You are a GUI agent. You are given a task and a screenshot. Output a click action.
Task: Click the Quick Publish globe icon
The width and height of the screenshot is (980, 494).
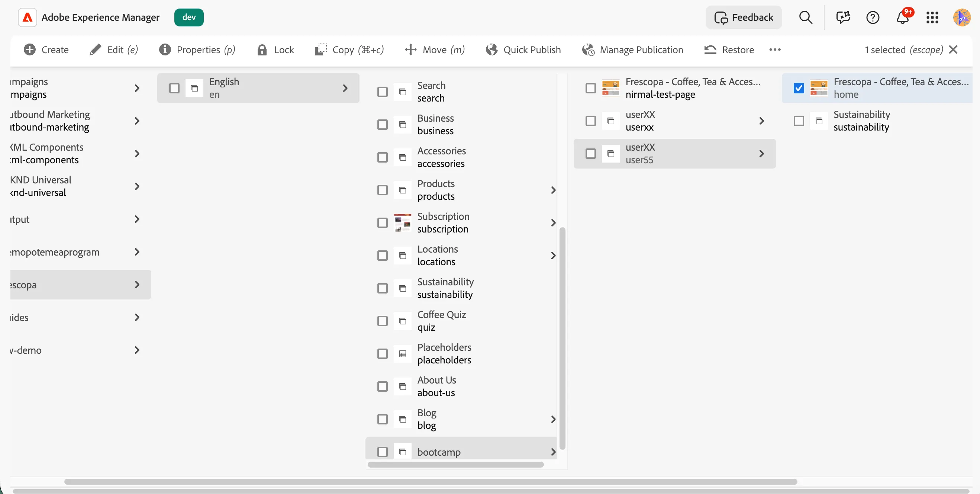(x=491, y=50)
